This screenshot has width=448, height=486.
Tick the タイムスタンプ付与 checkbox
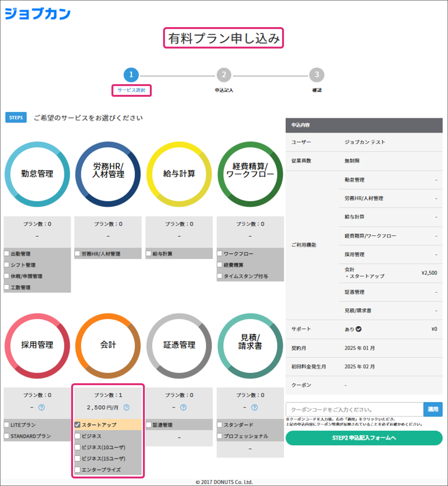(220, 276)
